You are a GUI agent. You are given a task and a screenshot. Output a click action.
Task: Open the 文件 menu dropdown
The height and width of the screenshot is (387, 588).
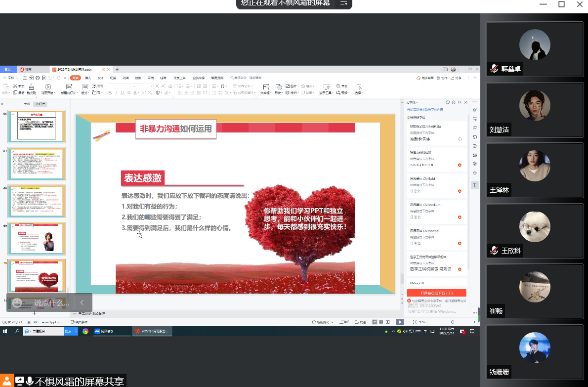[11, 78]
